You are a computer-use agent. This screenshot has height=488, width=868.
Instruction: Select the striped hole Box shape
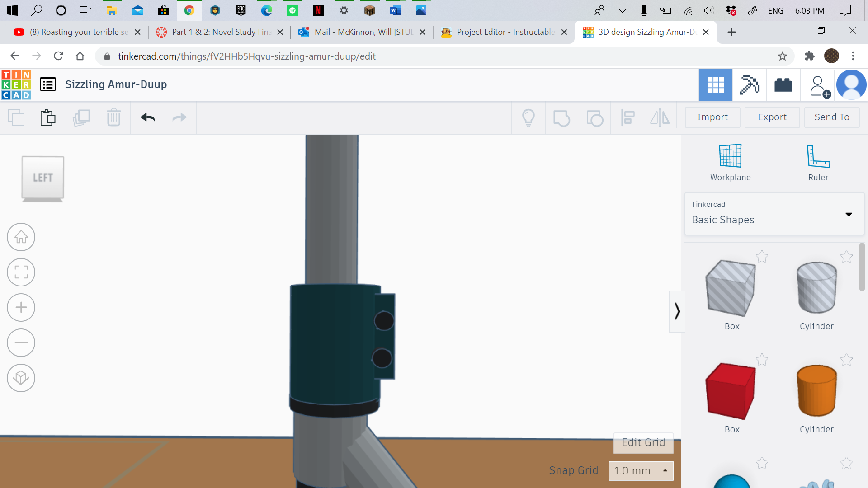coord(731,288)
